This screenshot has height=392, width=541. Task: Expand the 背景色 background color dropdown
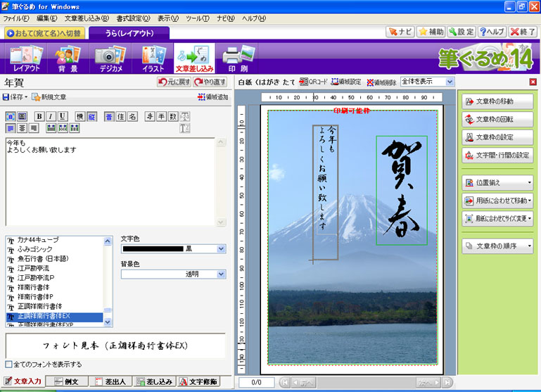point(221,274)
